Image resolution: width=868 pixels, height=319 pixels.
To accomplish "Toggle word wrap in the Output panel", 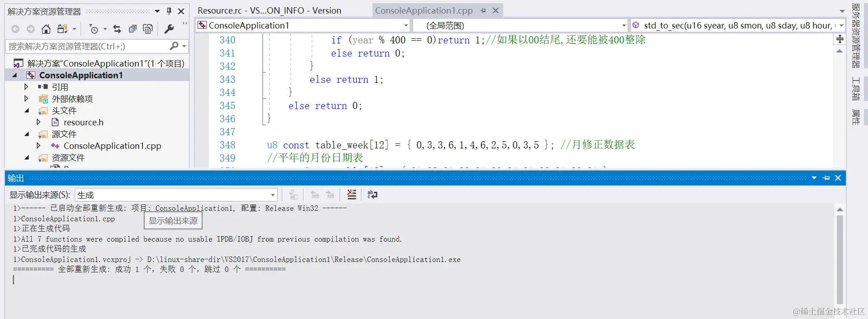I will pyautogui.click(x=373, y=195).
